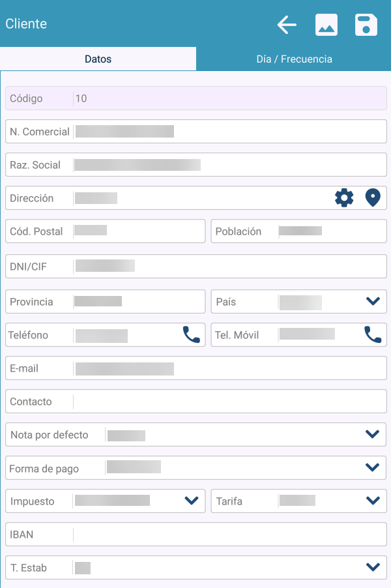Expand the País dropdown
Screen dimensions: 391x588
click(373, 301)
